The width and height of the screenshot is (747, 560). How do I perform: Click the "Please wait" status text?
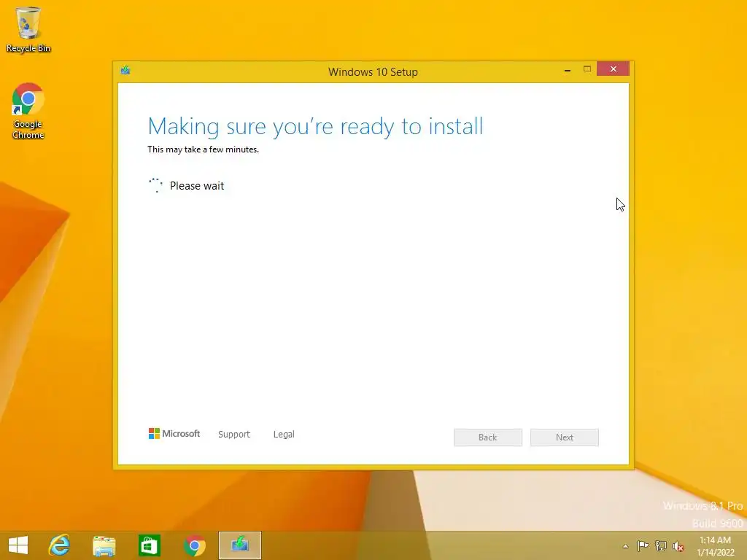(x=197, y=186)
